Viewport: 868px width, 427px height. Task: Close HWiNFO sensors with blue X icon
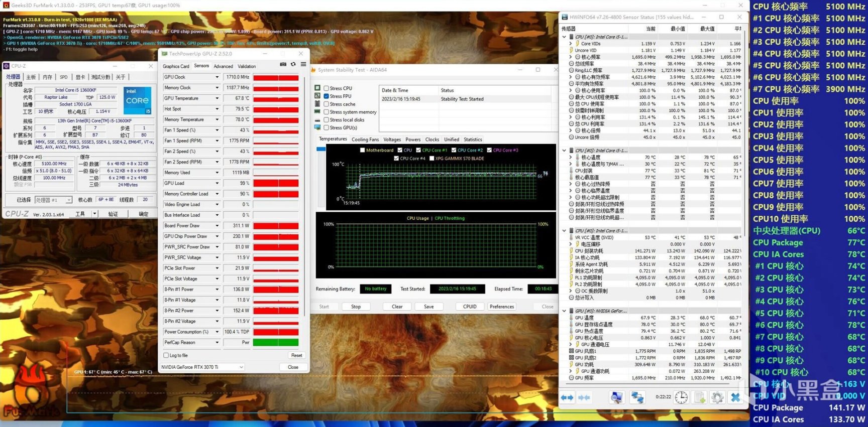tap(735, 397)
